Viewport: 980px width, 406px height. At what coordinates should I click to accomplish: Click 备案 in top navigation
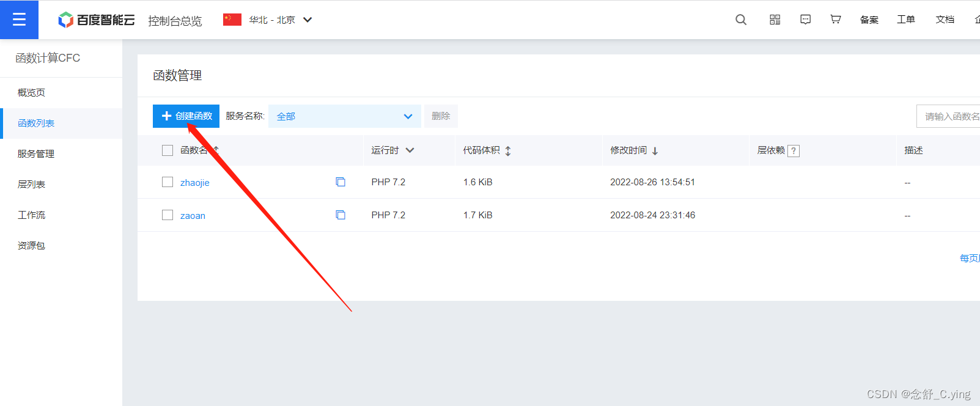[x=869, y=20]
